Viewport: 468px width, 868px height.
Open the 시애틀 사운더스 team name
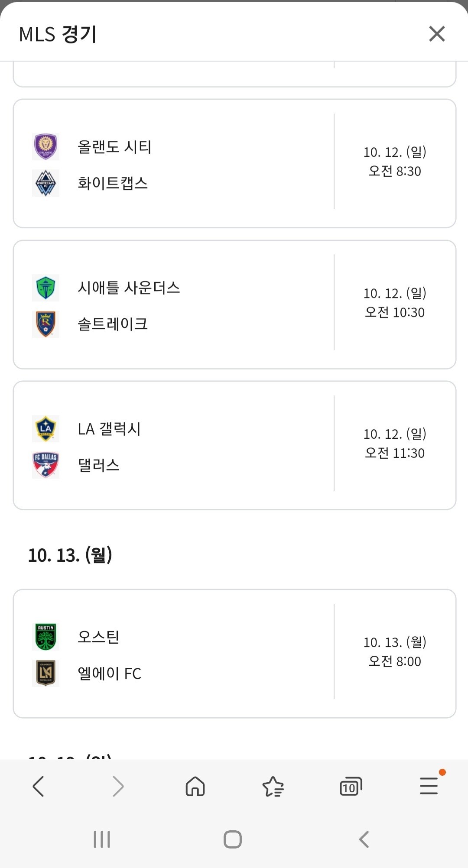[x=129, y=288]
